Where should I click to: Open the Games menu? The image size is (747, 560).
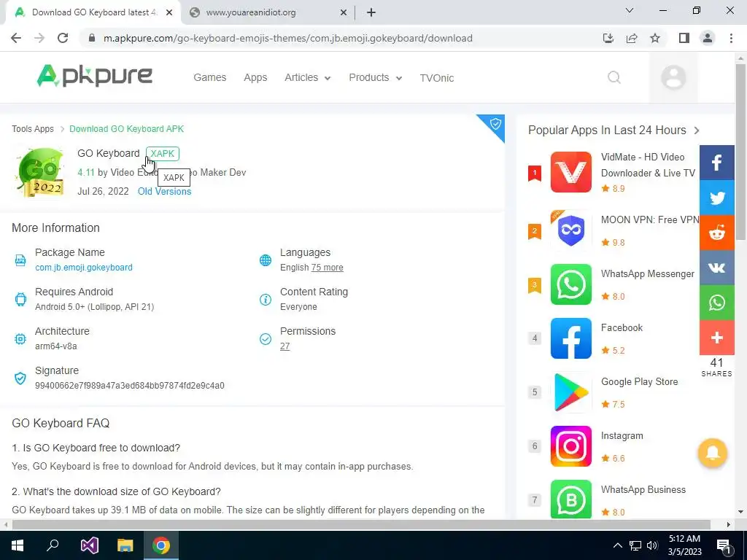coord(209,77)
